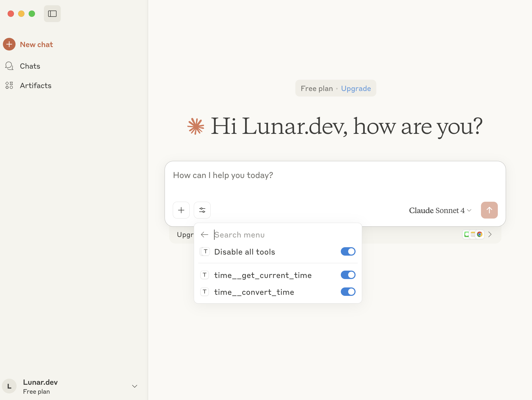Click the Upgrade link
Viewport: 532px width, 400px height.
356,88
